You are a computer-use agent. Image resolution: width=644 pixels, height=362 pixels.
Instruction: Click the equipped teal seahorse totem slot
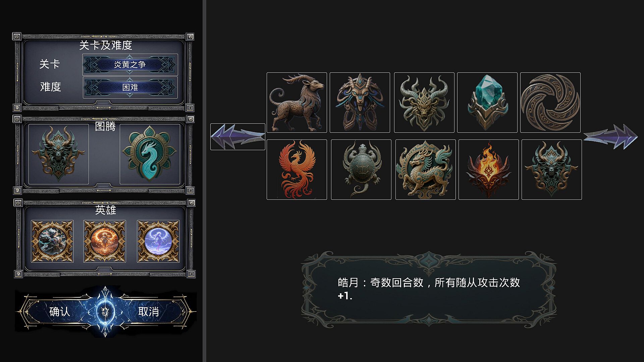pos(150,154)
